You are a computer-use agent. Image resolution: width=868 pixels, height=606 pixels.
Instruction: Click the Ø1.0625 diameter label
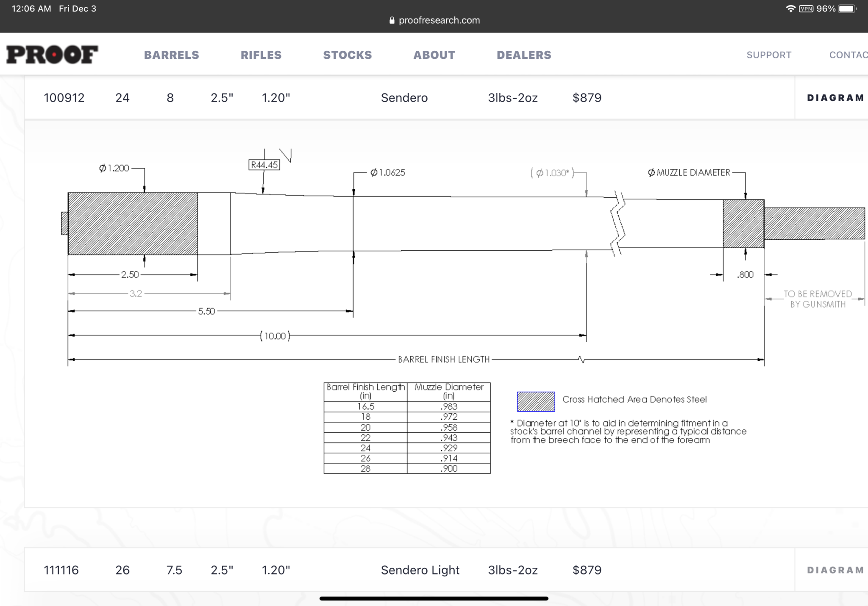coord(388,172)
